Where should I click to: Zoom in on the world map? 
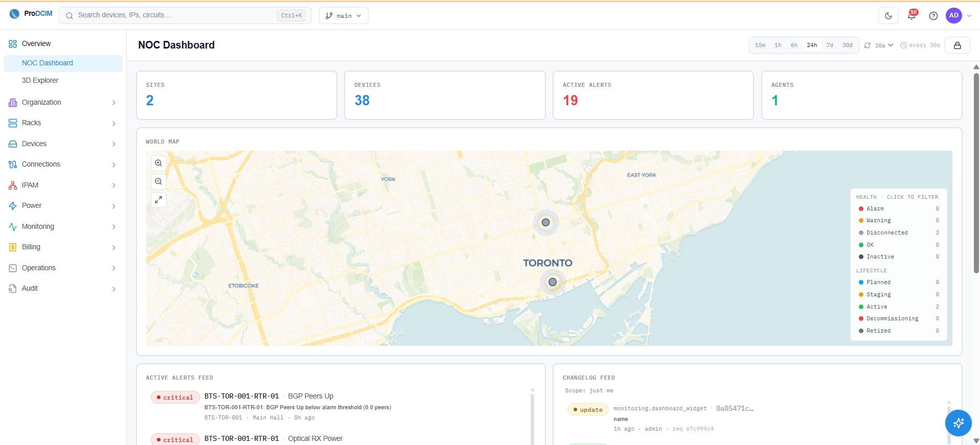click(158, 163)
